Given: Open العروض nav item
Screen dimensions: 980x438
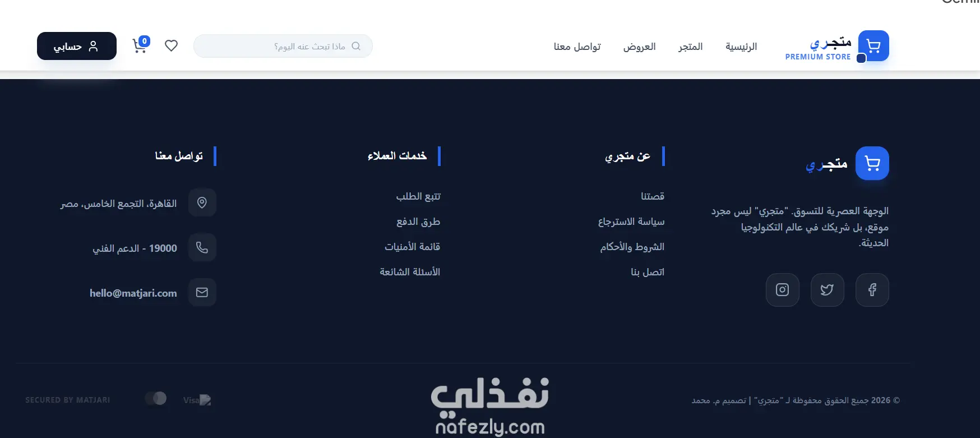Looking at the screenshot, I should [640, 47].
